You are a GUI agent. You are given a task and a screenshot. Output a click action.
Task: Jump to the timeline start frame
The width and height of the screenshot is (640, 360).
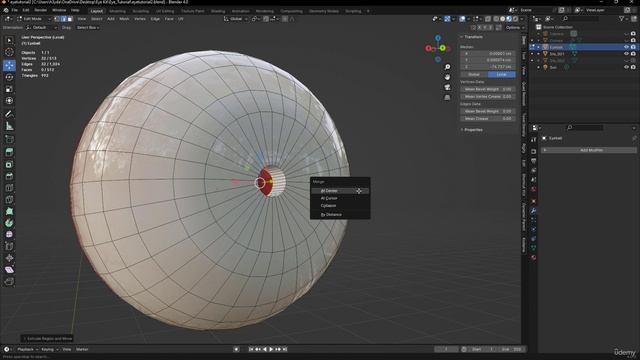pyautogui.click(x=251, y=349)
